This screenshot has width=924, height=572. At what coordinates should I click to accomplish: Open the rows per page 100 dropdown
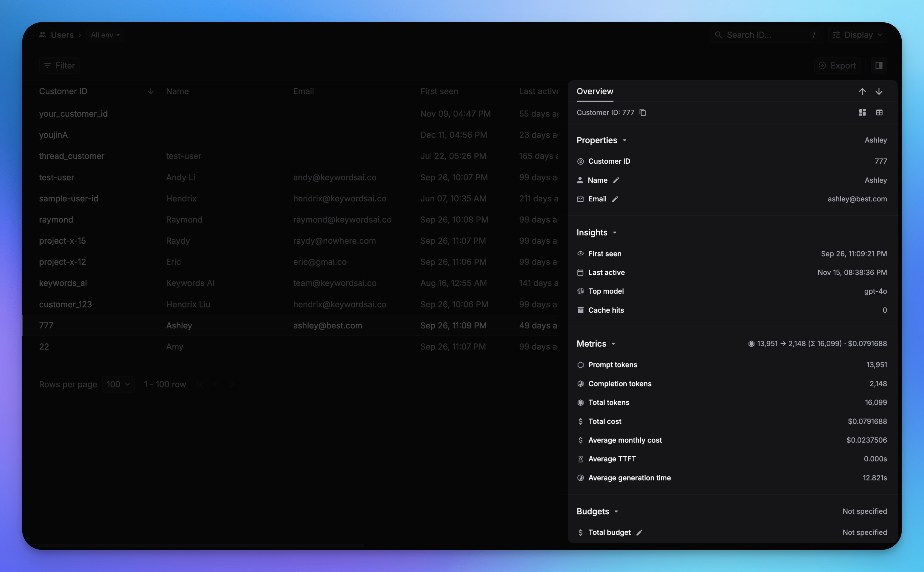(x=118, y=384)
